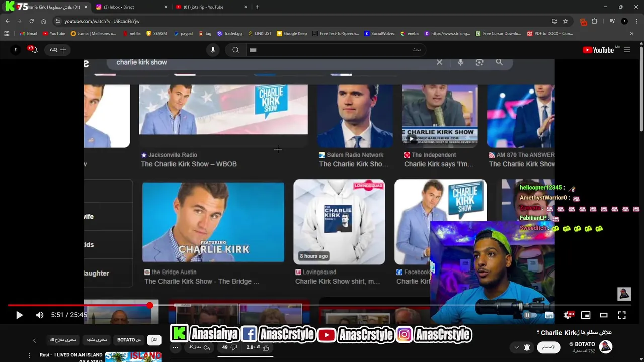Go back in the browser
Screen dimensions: 644x362
(x=7, y=21)
